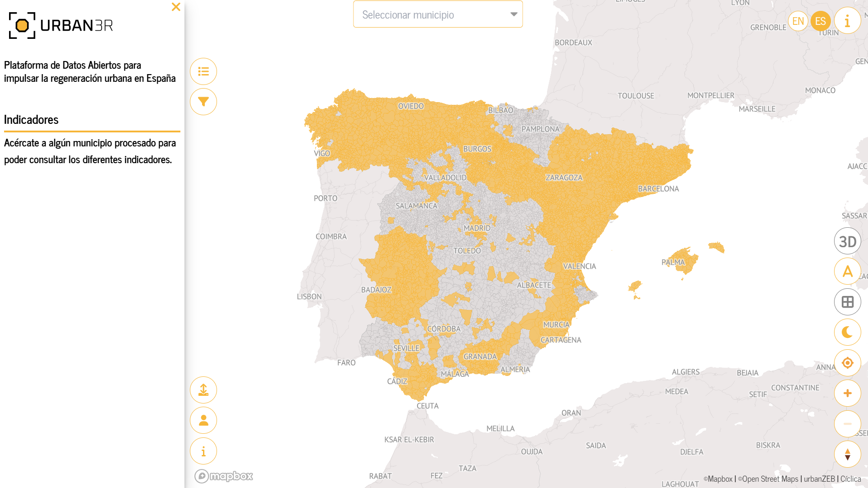
Task: Close the Indicadores side panel
Action: (x=176, y=7)
